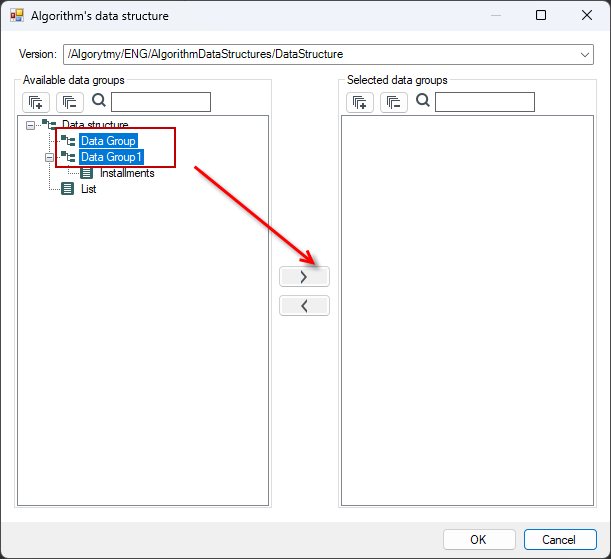The width and height of the screenshot is (611, 559).
Task: Select the Data structure root item
Action: click(95, 125)
